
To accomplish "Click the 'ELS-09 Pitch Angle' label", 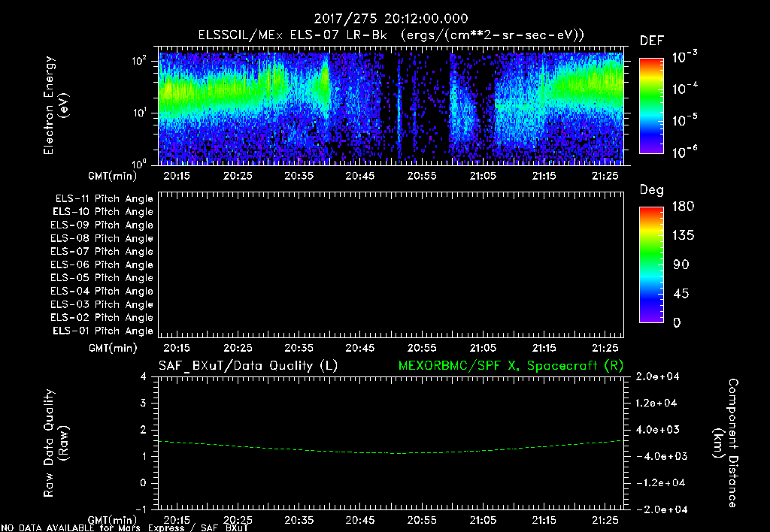I will (102, 225).
